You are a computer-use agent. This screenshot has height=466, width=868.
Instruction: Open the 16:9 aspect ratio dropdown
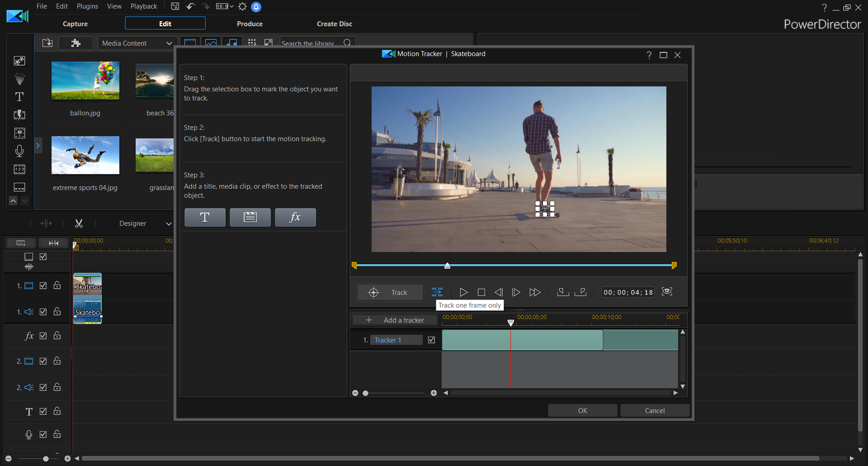point(225,6)
